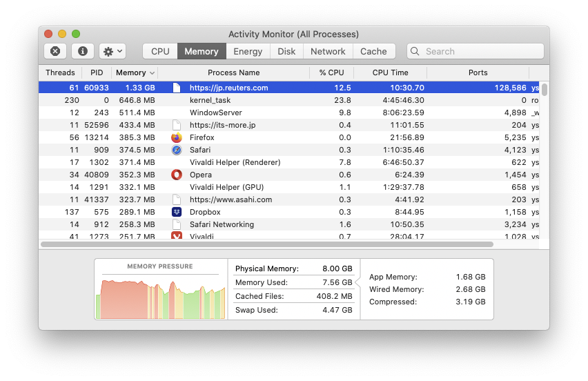Switch to the CPU tab
Screen dimensions: 588x381
tap(160, 51)
